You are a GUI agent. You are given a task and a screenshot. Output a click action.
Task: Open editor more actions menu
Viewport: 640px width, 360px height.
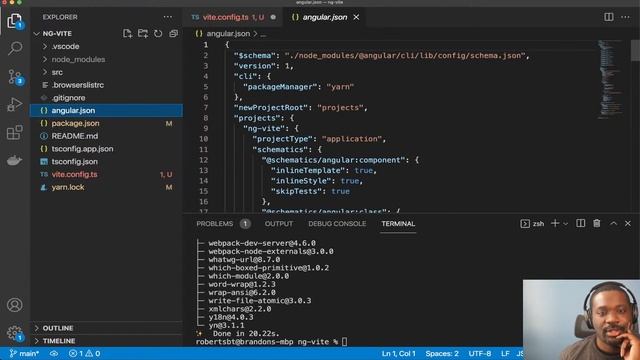(x=625, y=17)
